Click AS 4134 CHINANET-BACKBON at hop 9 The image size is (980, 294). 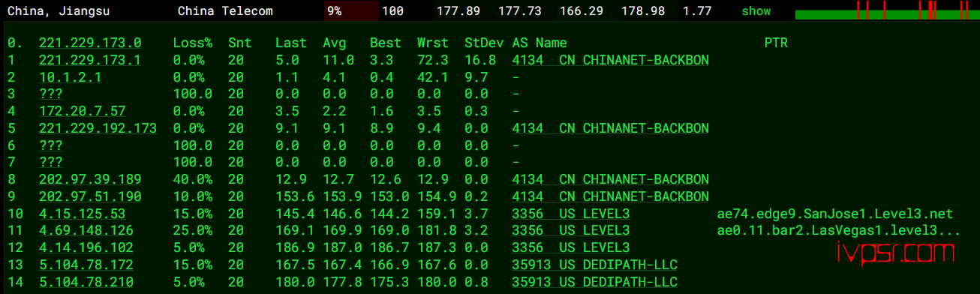(x=610, y=196)
